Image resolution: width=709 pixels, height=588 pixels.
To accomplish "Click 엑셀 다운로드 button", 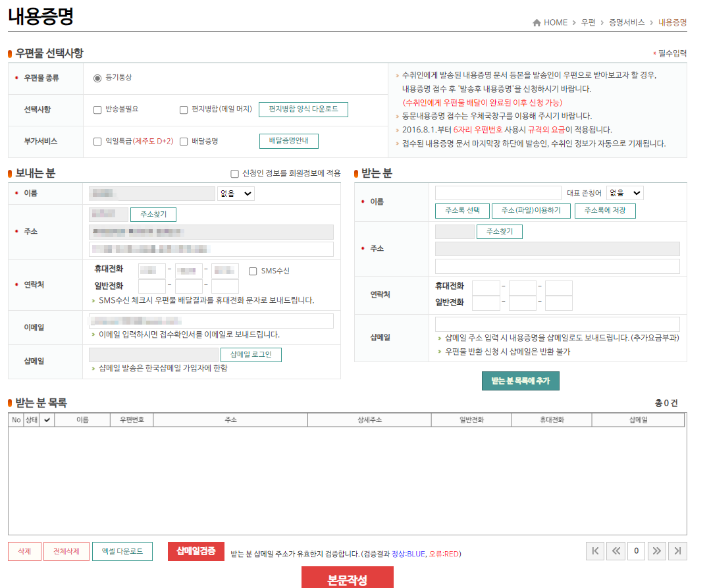I will (x=122, y=551).
